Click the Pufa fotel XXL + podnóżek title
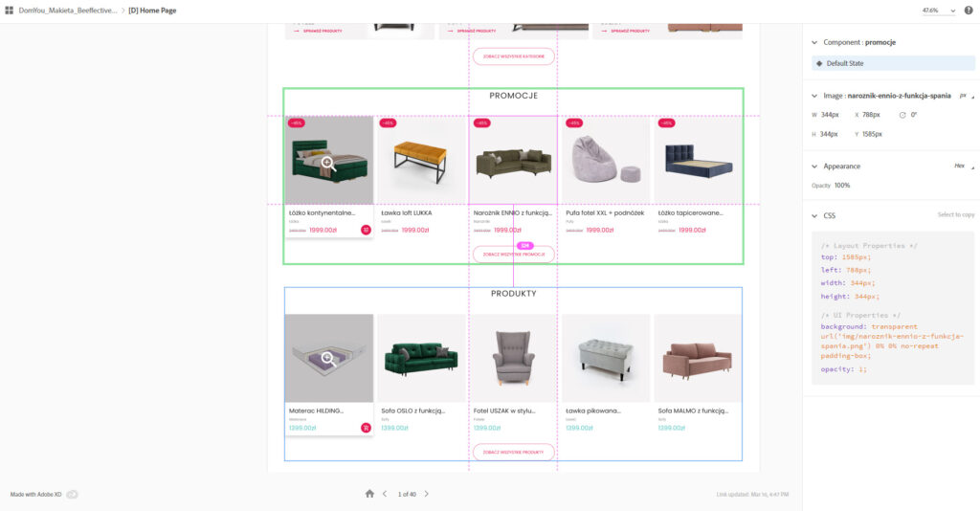The image size is (980, 511). click(605, 213)
